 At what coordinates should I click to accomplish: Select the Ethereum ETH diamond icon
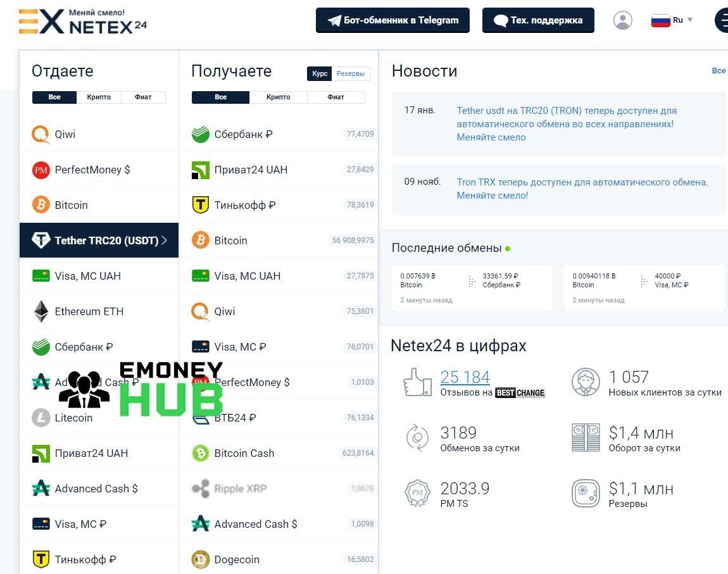tap(41, 311)
